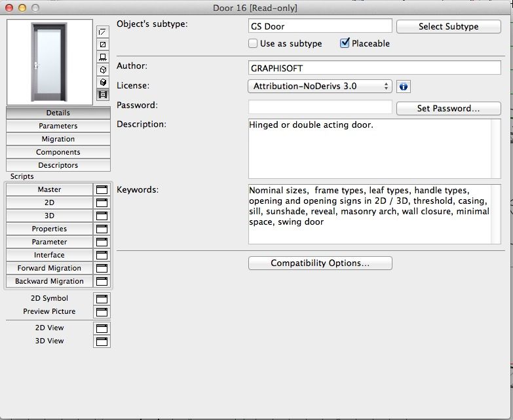
Task: Enable Use as subtype checkbox
Action: click(253, 43)
